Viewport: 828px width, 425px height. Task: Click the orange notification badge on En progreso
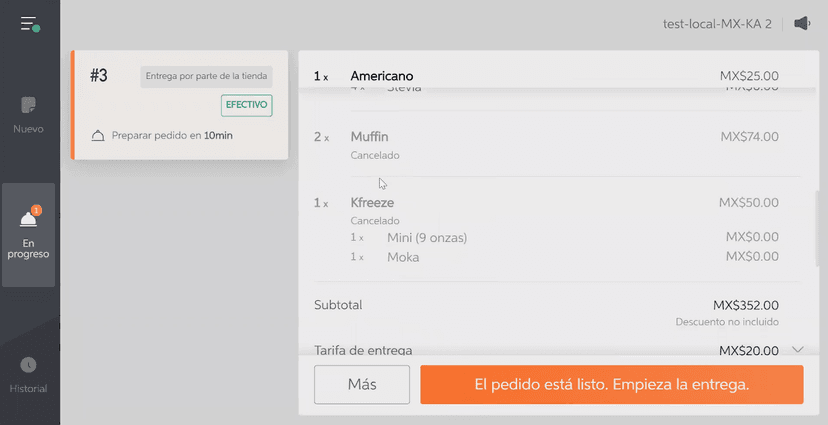click(36, 210)
